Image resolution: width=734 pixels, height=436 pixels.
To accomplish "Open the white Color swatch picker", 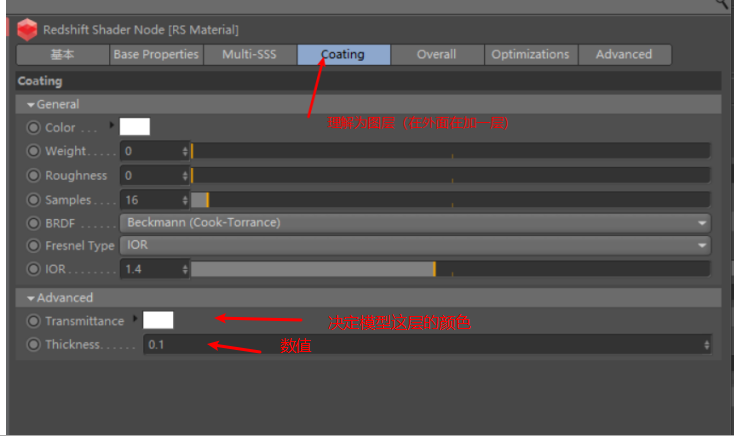I will pos(135,126).
